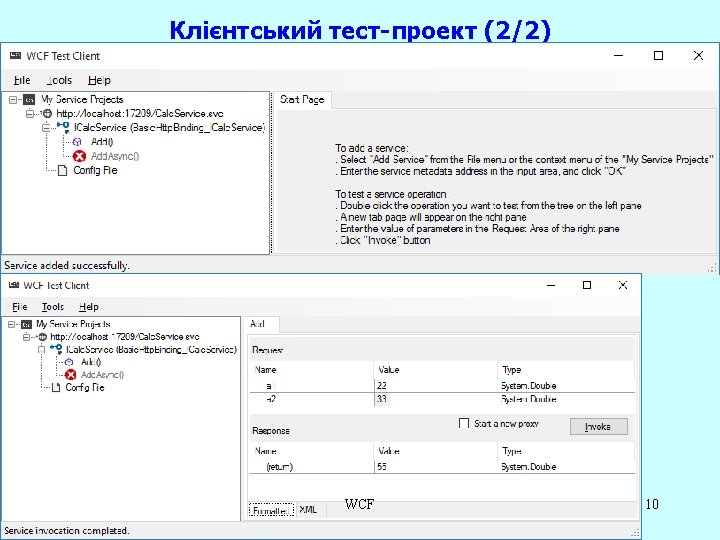Open File menu in lower WCF Test Client

[x=20, y=307]
